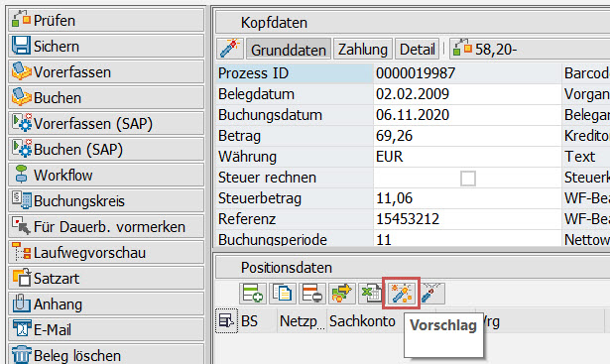Viewport: 610px width, 364px height.
Task: Click the Sachkonto column header
Action: point(364,321)
